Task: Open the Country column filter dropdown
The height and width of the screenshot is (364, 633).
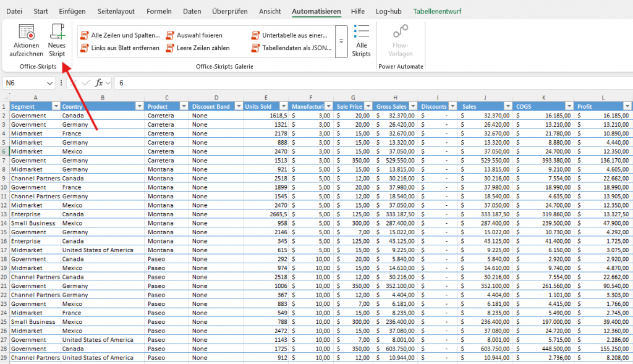Action: point(139,106)
